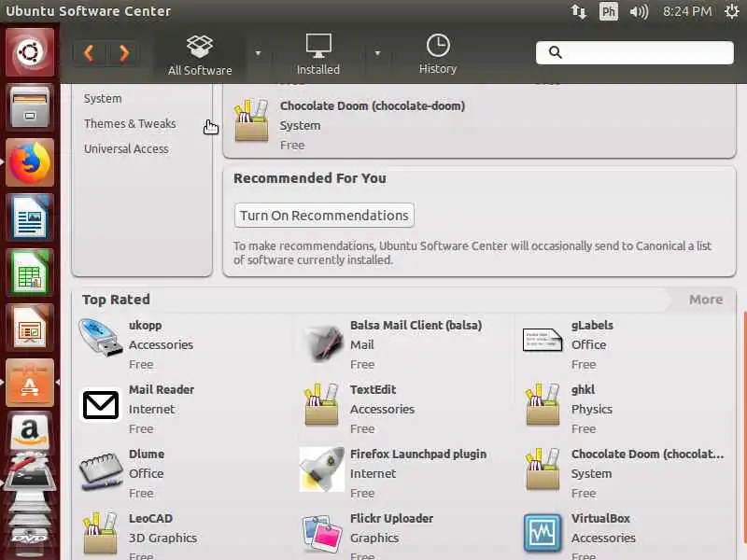The width and height of the screenshot is (747, 560).
Task: Open the network indicator in top panel
Action: point(578,11)
